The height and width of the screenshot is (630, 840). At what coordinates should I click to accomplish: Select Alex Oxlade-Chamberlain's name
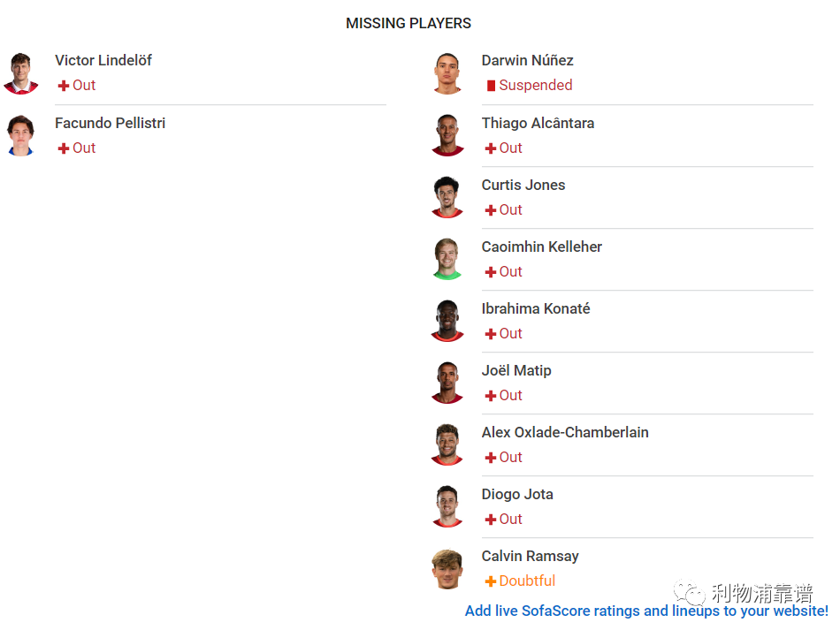coord(565,432)
